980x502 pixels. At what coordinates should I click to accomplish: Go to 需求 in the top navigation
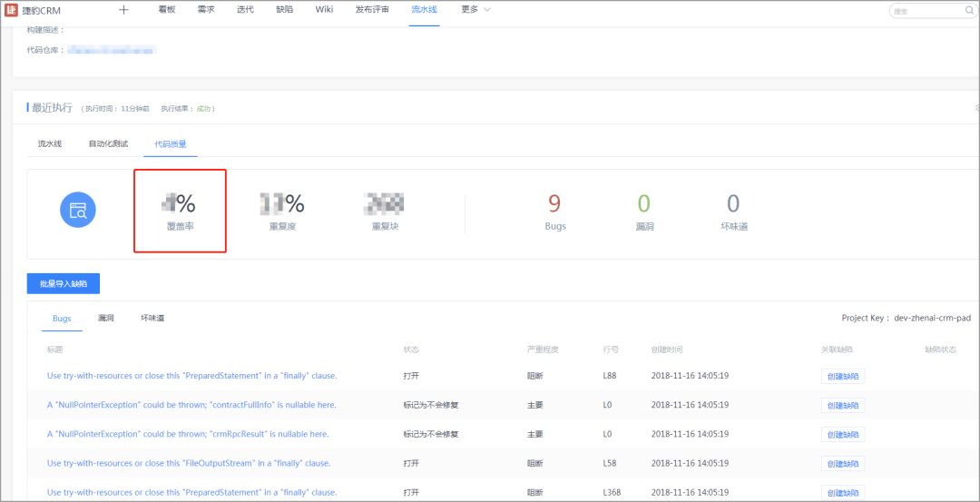[206, 10]
